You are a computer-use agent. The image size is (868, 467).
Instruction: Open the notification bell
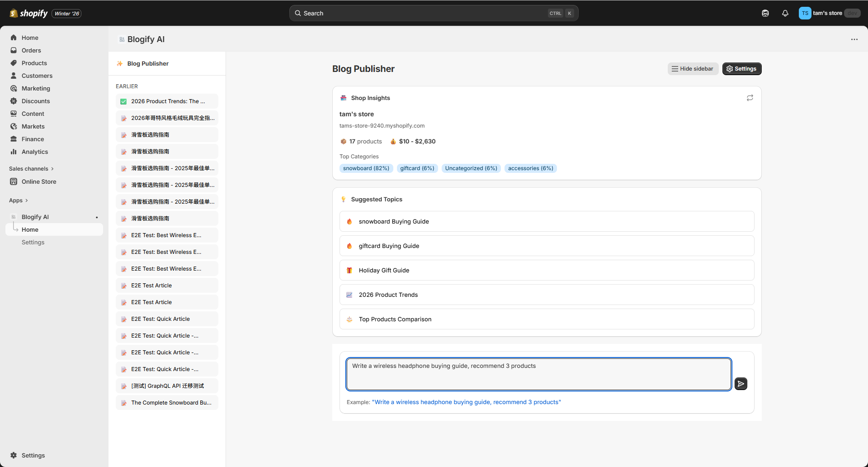pyautogui.click(x=785, y=13)
